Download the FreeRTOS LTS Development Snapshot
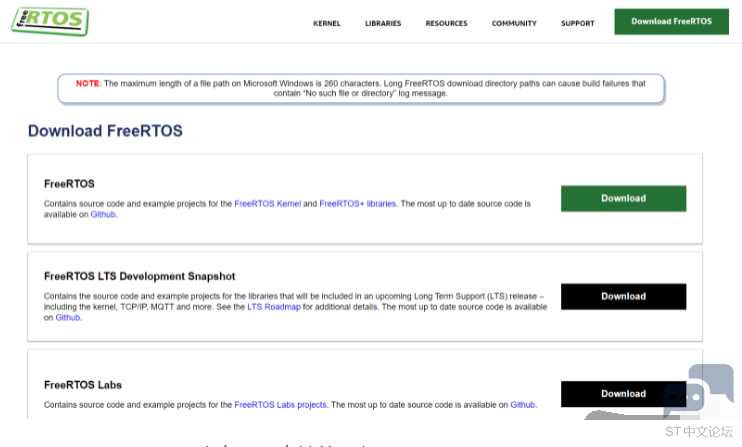The width and height of the screenshot is (742, 447). click(623, 296)
